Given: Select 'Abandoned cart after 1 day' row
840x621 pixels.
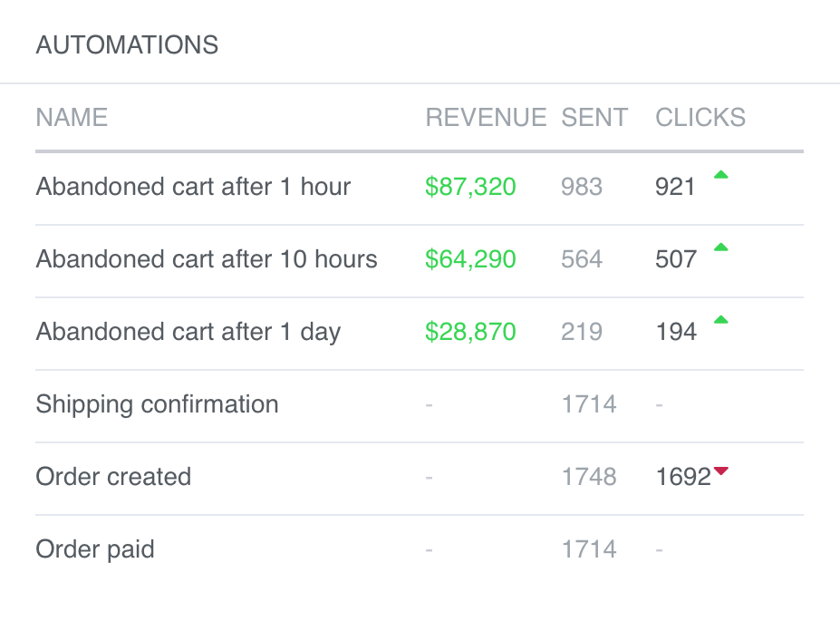Looking at the screenshot, I should coord(188,332).
